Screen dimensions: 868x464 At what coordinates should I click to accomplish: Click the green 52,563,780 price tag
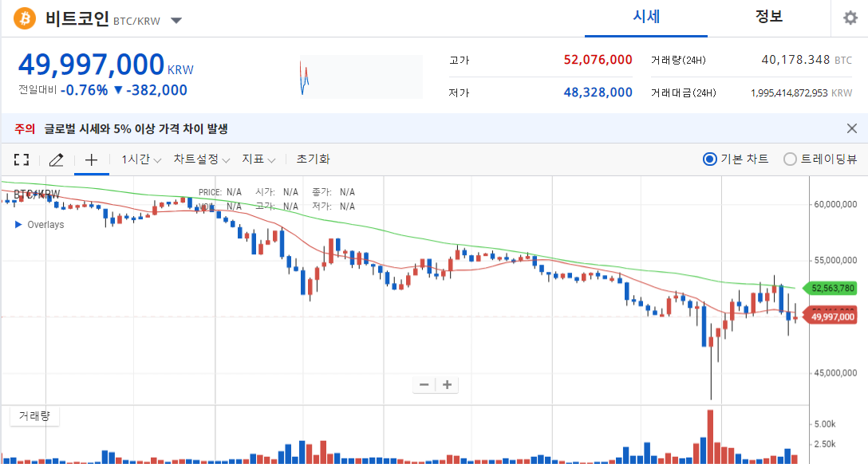point(830,288)
